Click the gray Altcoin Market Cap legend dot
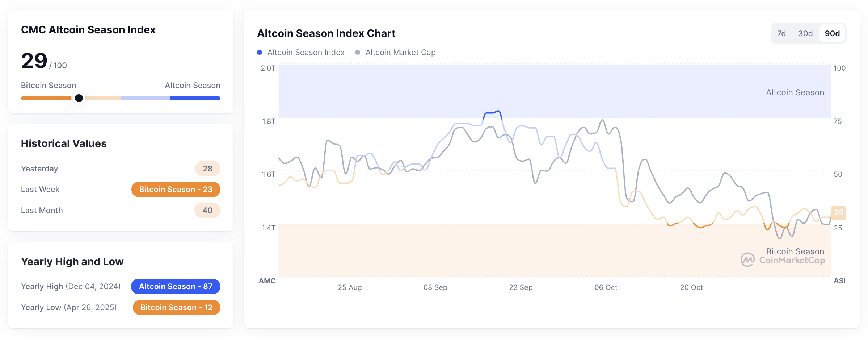Image resolution: width=868 pixels, height=337 pixels. pos(357,52)
